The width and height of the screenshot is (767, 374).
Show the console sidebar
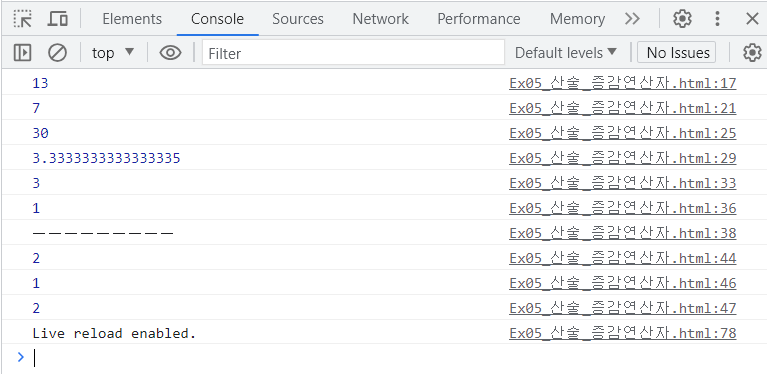(x=23, y=52)
